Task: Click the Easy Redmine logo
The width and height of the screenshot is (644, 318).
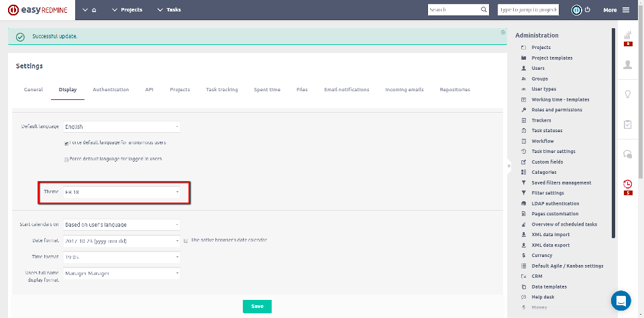Action: pyautogui.click(x=40, y=10)
